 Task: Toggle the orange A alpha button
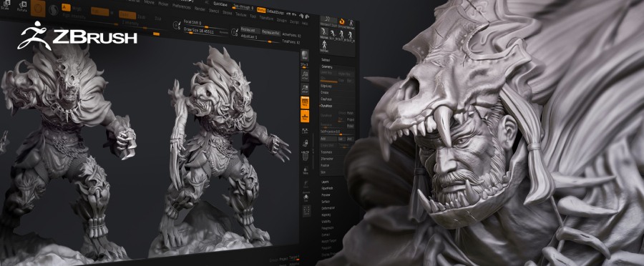(x=66, y=7)
